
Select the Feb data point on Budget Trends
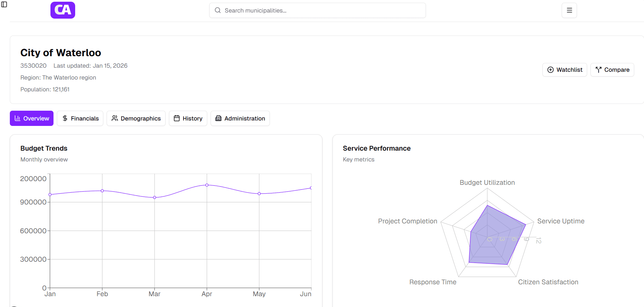102,191
